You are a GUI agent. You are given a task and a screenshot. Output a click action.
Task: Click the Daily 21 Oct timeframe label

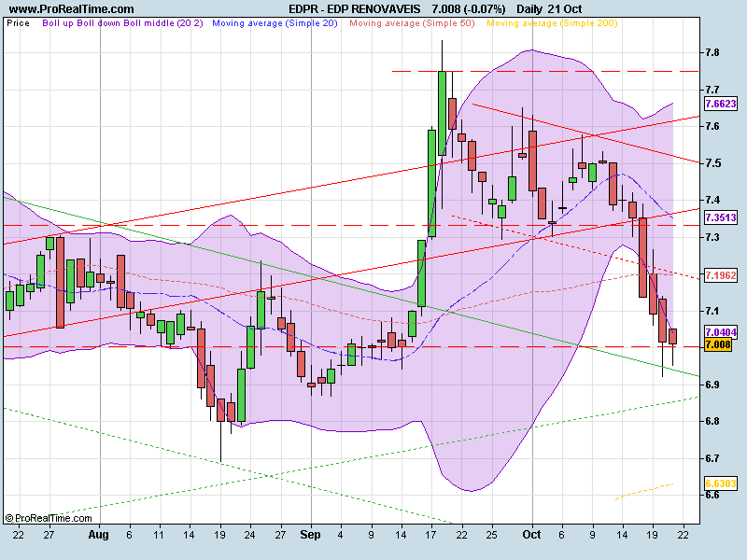(549, 8)
